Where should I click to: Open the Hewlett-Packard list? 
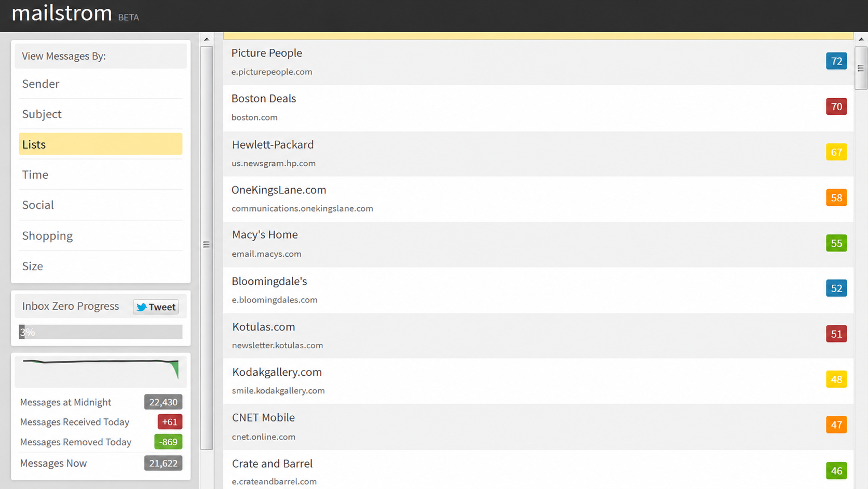click(x=538, y=153)
